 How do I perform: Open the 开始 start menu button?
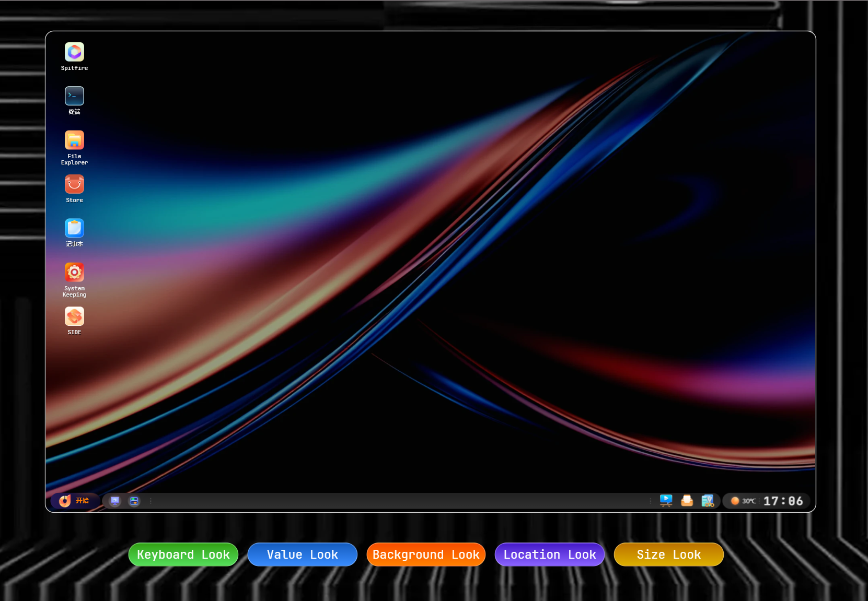pos(75,501)
